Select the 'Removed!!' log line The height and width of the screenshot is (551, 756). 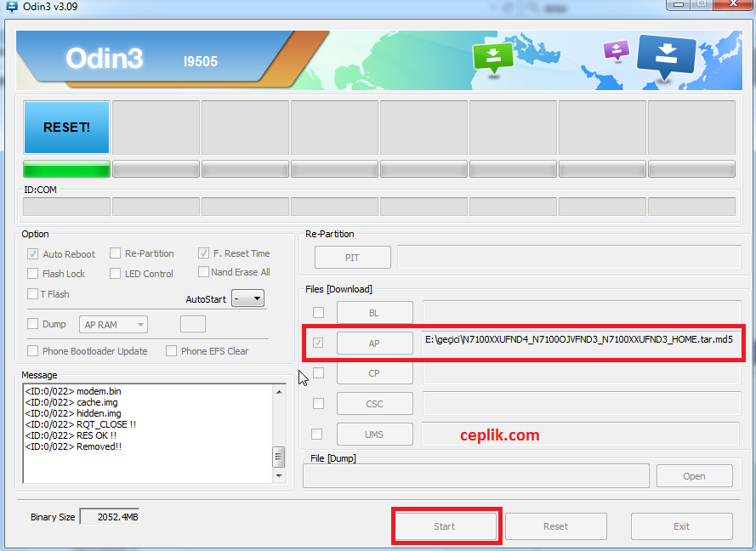73,446
